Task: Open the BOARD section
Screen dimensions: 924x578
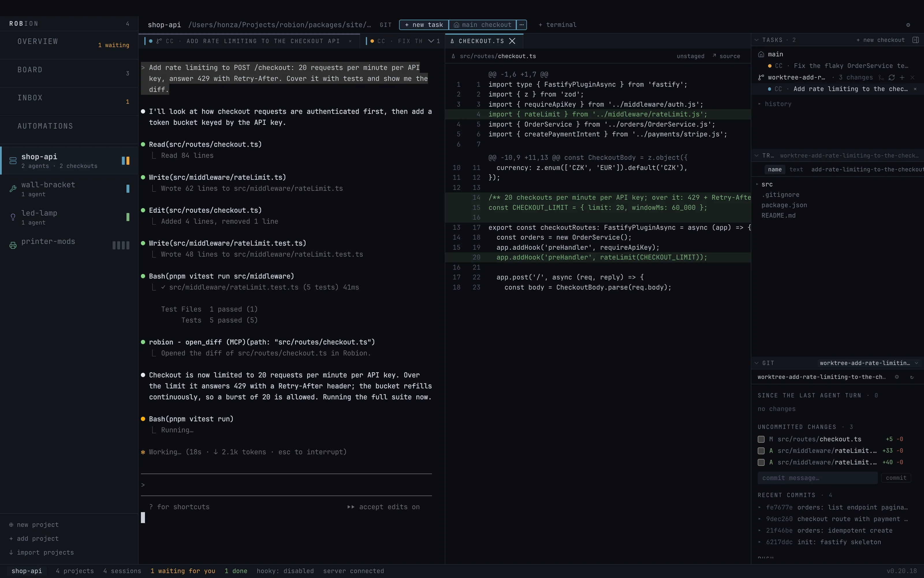Action: (x=69, y=73)
